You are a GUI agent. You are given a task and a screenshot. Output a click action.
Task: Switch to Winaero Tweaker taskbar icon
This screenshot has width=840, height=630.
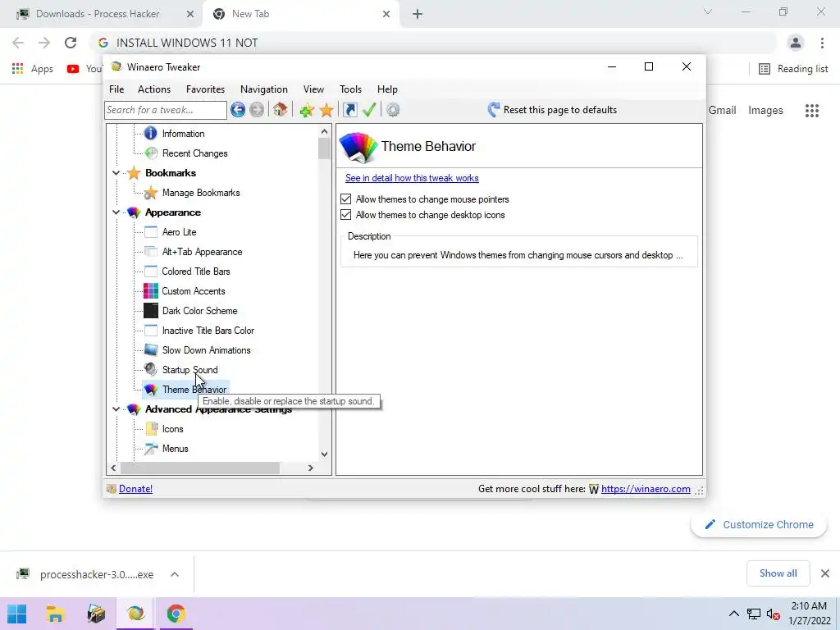click(x=135, y=614)
